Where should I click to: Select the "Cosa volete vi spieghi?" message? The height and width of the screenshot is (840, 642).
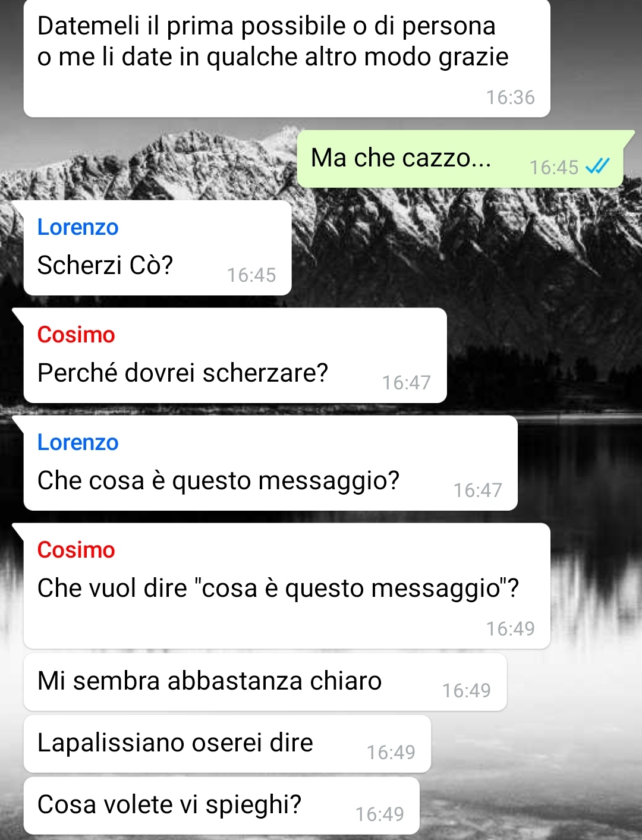[222, 806]
